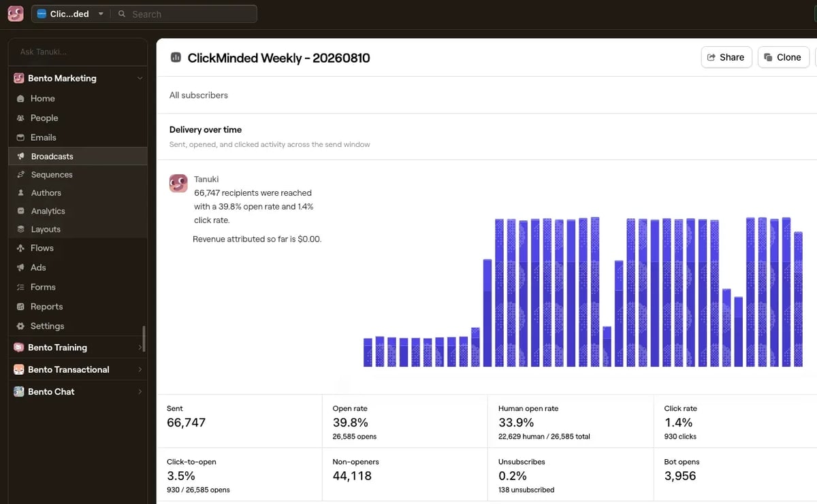Click the Reports icon in sidebar
Image resolution: width=817 pixels, height=504 pixels.
[x=20, y=307]
